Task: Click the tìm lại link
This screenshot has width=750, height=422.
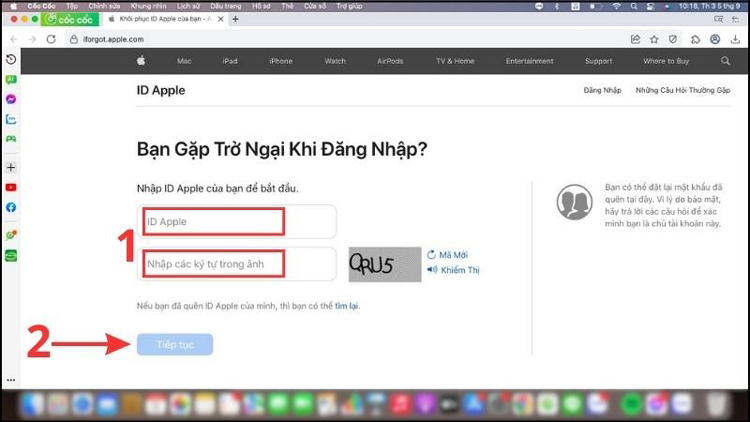Action: click(x=346, y=306)
